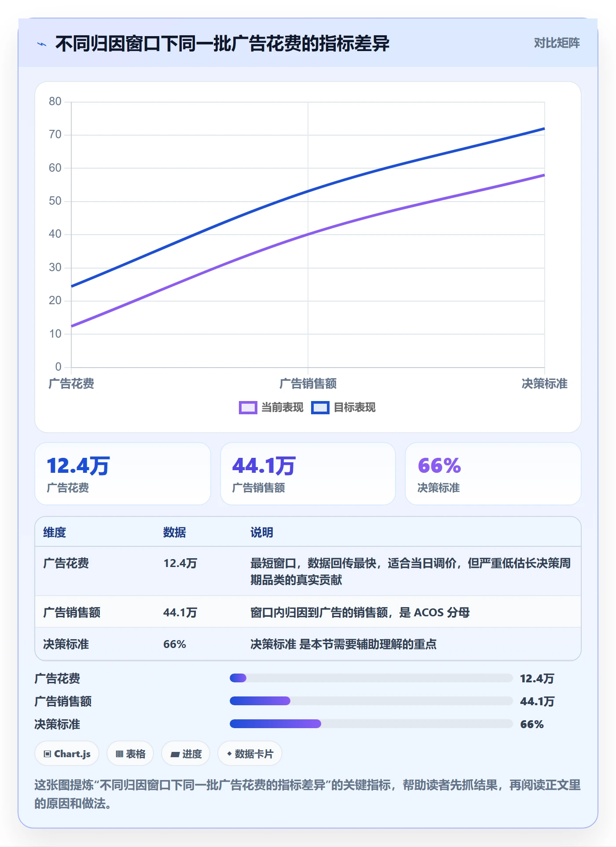Click the Chart.js chip

pyautogui.click(x=67, y=754)
